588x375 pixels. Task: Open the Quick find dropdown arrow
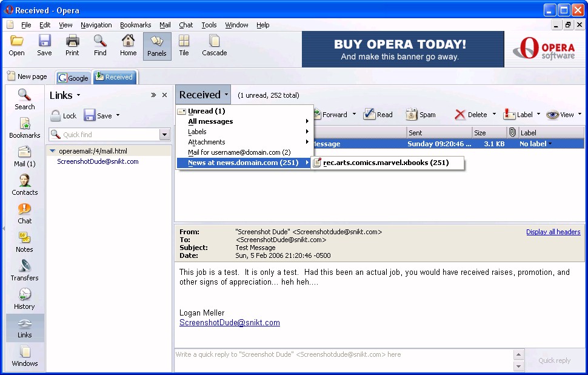[165, 134]
